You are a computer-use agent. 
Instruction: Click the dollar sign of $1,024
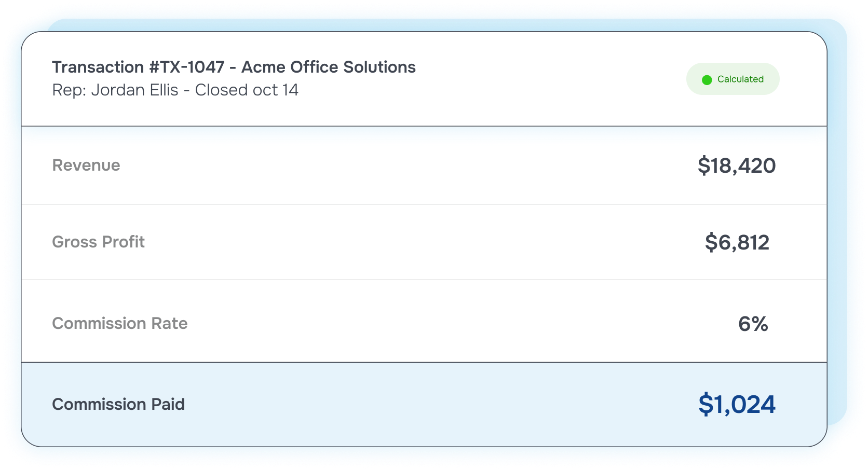tap(706, 404)
